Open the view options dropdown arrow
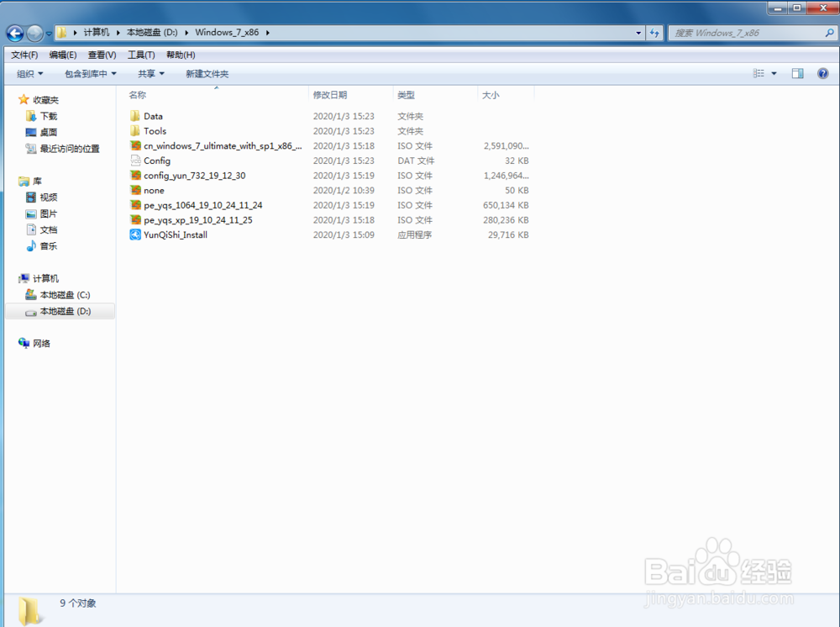 coord(774,73)
